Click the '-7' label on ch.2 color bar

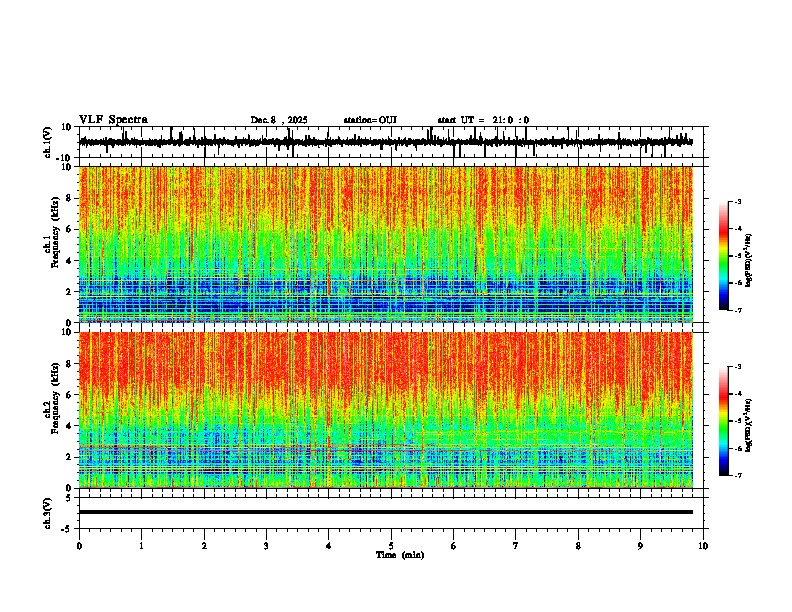pos(738,475)
